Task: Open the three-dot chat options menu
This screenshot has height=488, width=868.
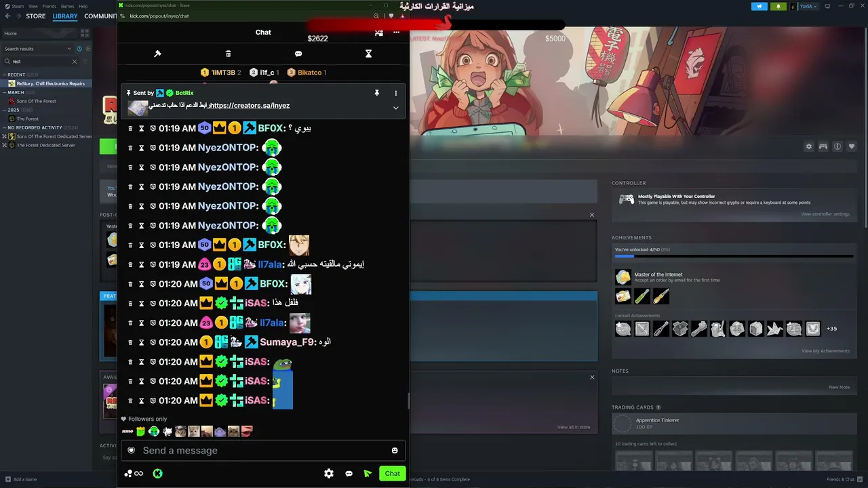Action: (x=396, y=32)
